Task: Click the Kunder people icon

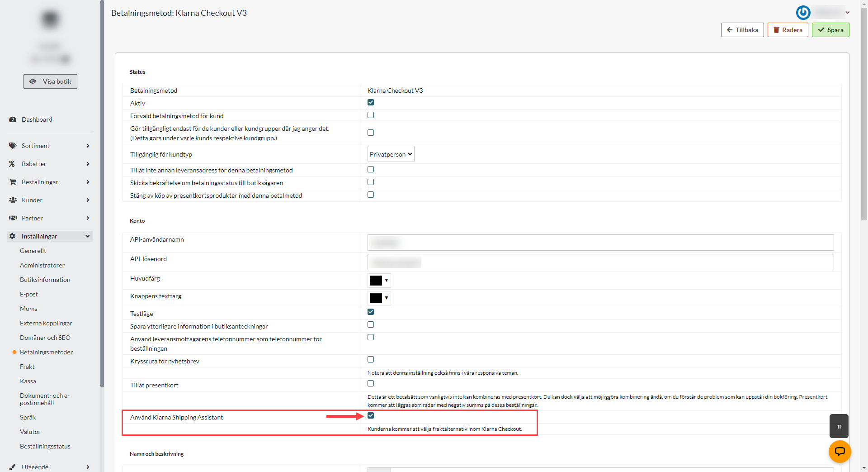Action: click(13, 200)
